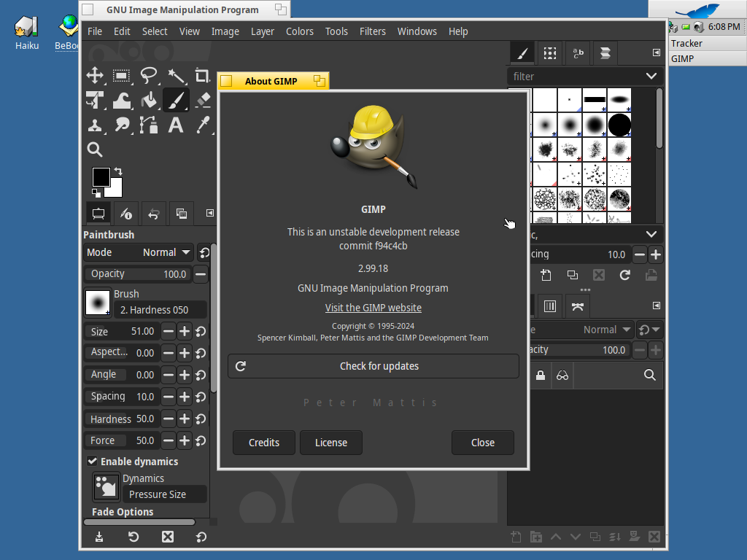Click the brush preview thumbnail Hardness 050
The height and width of the screenshot is (560, 747).
[x=98, y=303]
